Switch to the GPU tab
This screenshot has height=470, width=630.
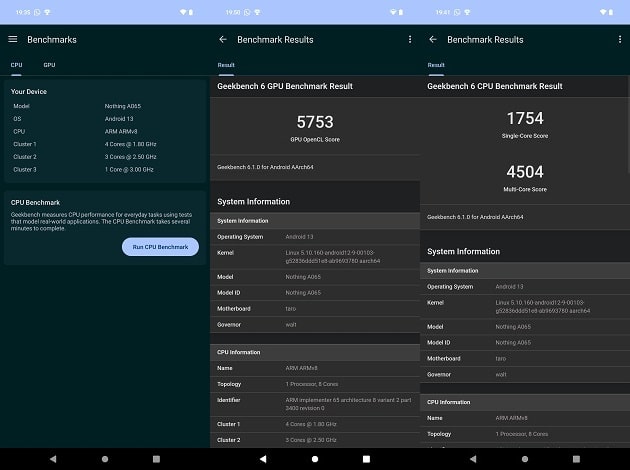[x=49, y=65]
